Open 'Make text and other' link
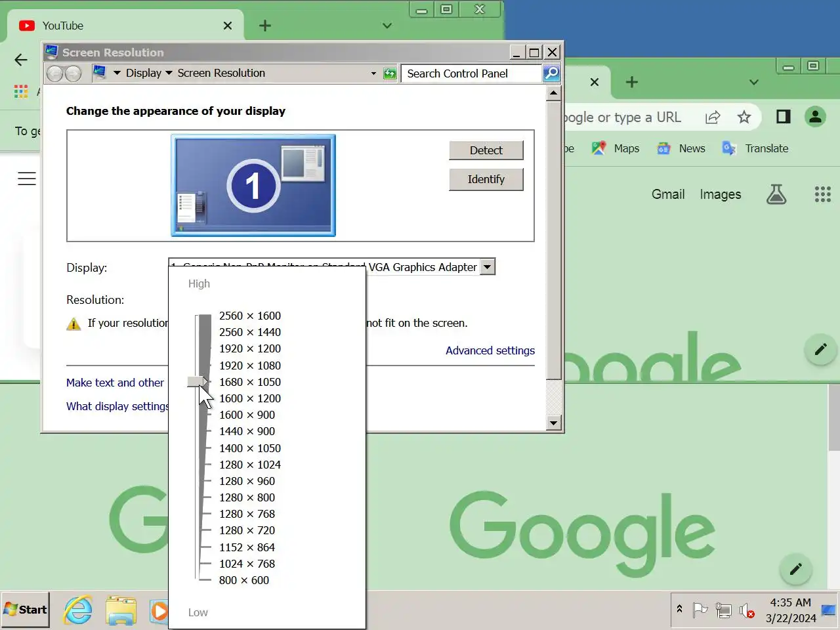840x630 pixels. 115,383
